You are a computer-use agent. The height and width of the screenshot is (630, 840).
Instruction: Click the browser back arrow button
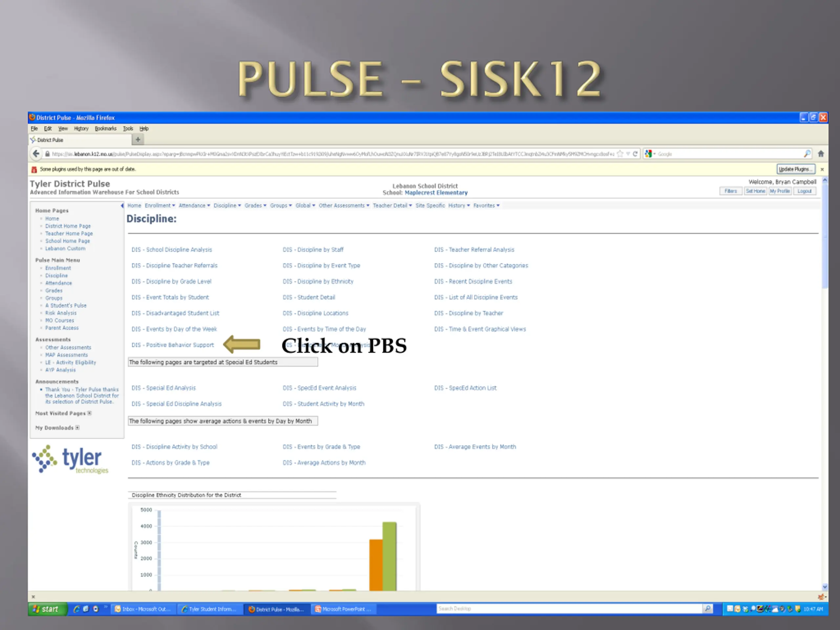click(x=36, y=154)
